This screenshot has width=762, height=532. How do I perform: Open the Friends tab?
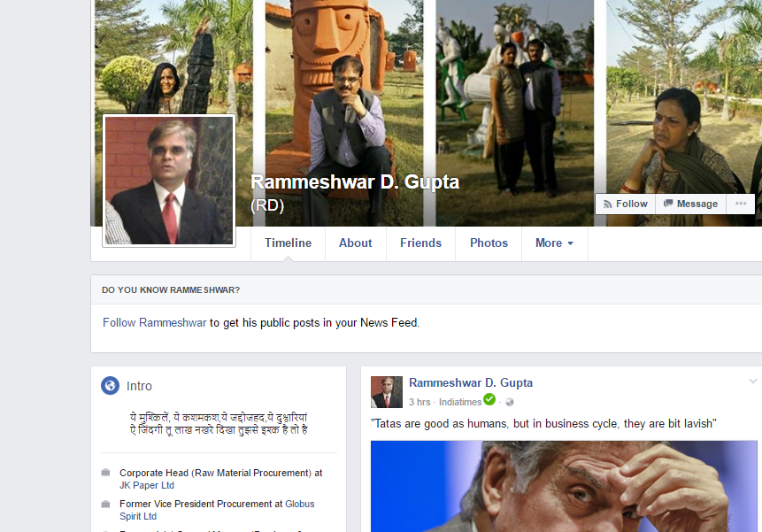pyautogui.click(x=420, y=243)
